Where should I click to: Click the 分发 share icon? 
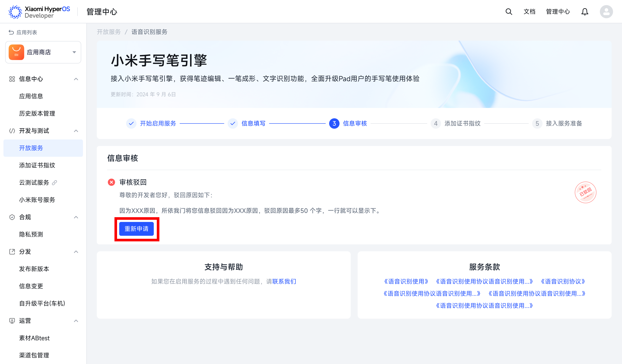(x=12, y=252)
